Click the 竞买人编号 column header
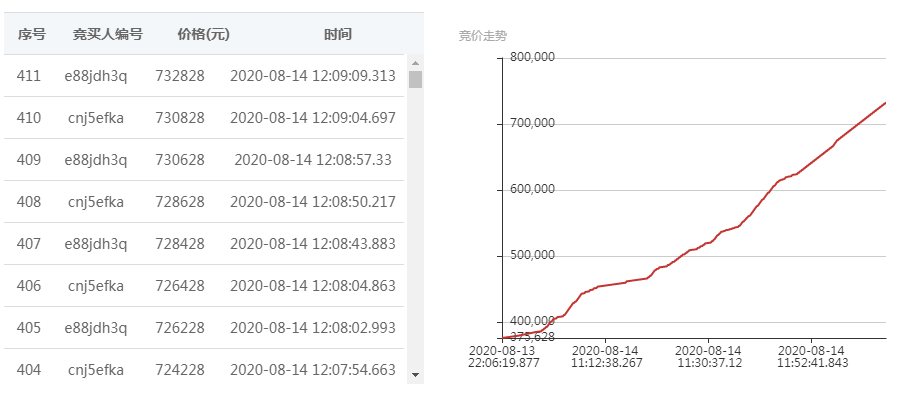The width and height of the screenshot is (910, 406). pos(107,35)
